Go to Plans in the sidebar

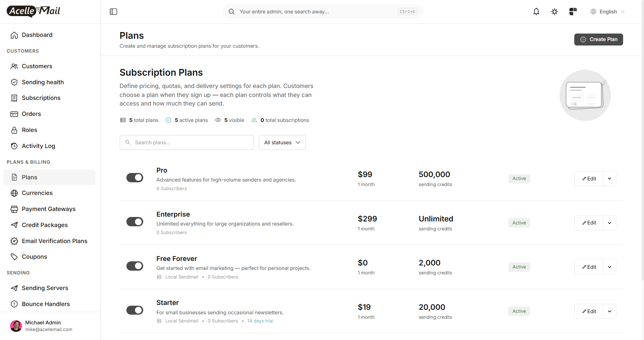[x=49, y=177]
